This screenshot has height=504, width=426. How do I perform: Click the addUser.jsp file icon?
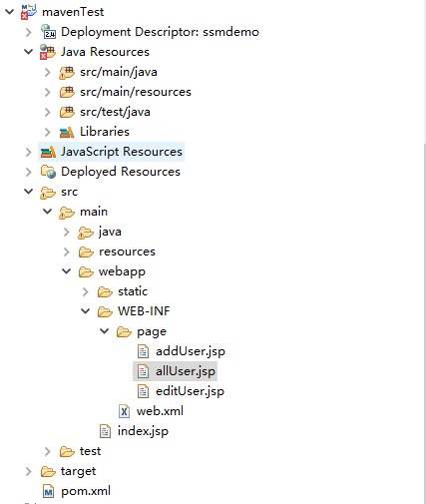(143, 351)
